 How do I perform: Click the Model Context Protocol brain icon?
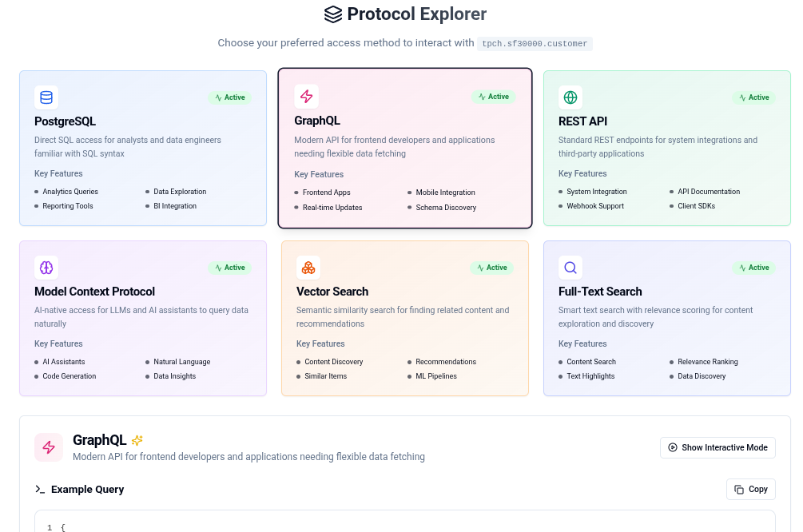click(x=46, y=268)
